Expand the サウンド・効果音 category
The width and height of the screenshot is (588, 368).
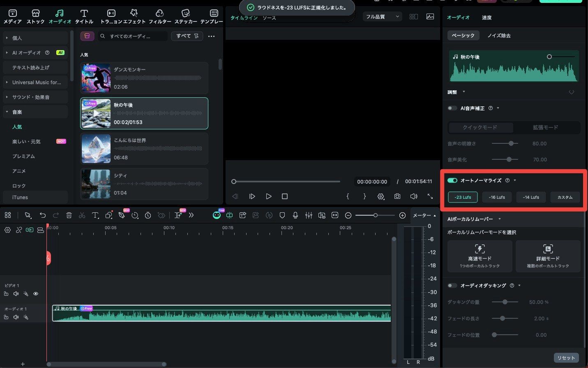coord(7,97)
